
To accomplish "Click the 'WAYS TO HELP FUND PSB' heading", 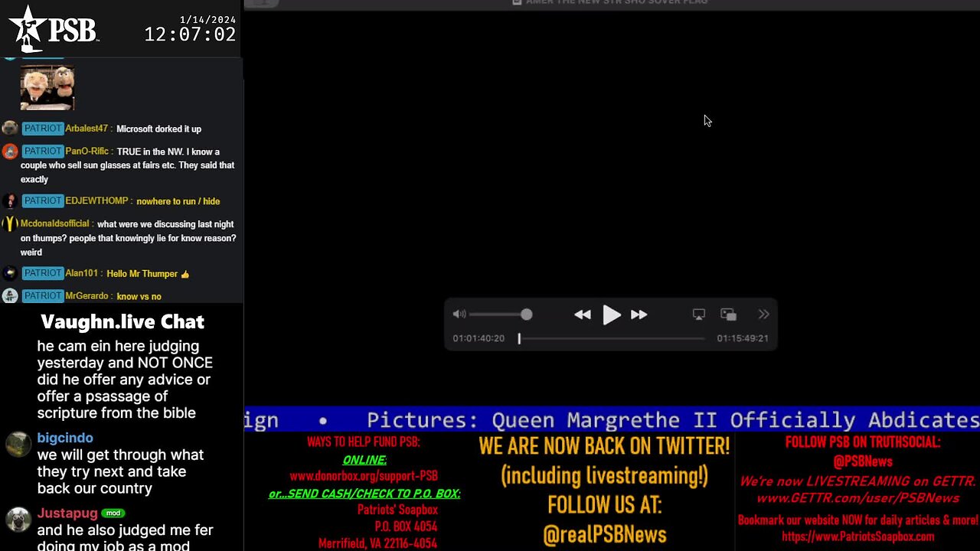I will (364, 442).
